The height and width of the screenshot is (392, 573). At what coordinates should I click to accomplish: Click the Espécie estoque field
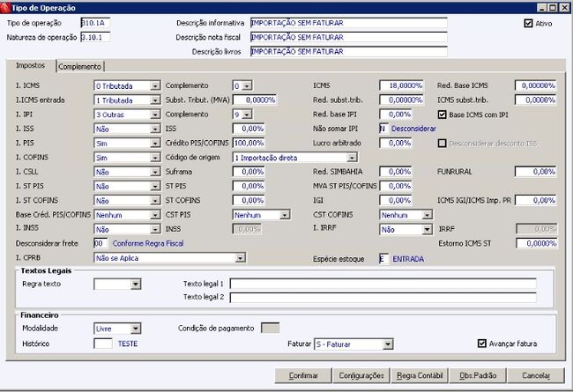[383, 259]
